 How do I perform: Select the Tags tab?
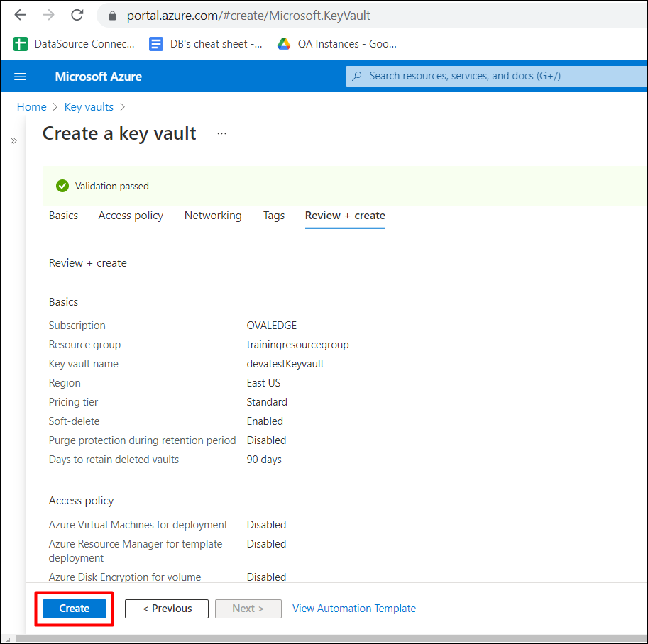click(273, 216)
